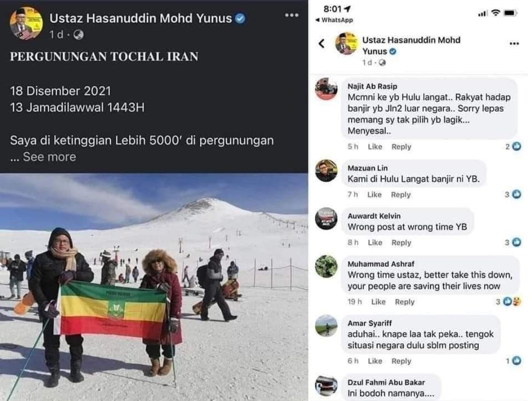
Task: Reply to Mazuan Lin's comment
Action: (401, 195)
